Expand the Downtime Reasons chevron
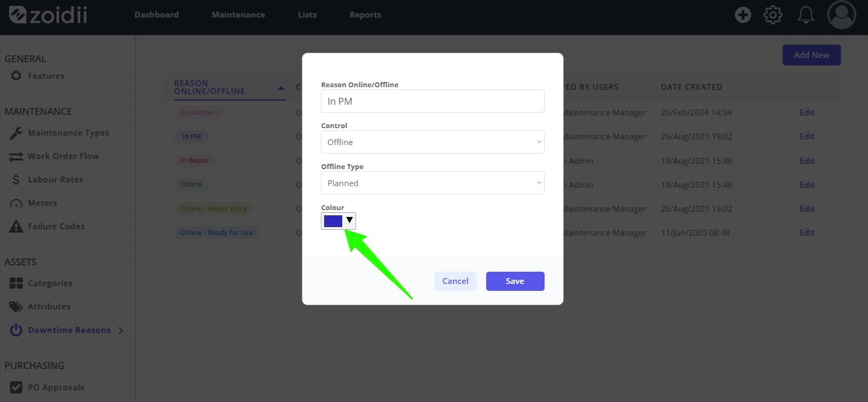 [121, 330]
